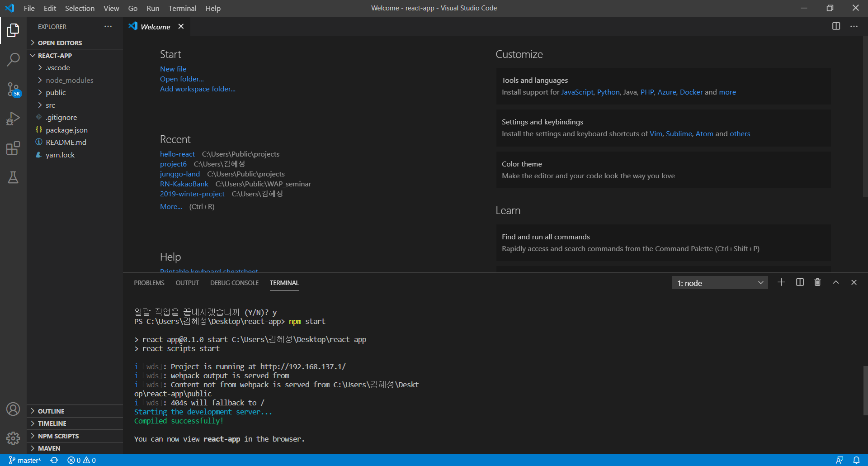868x466 pixels.
Task: Expand the TIMELINE section
Action: click(75, 423)
